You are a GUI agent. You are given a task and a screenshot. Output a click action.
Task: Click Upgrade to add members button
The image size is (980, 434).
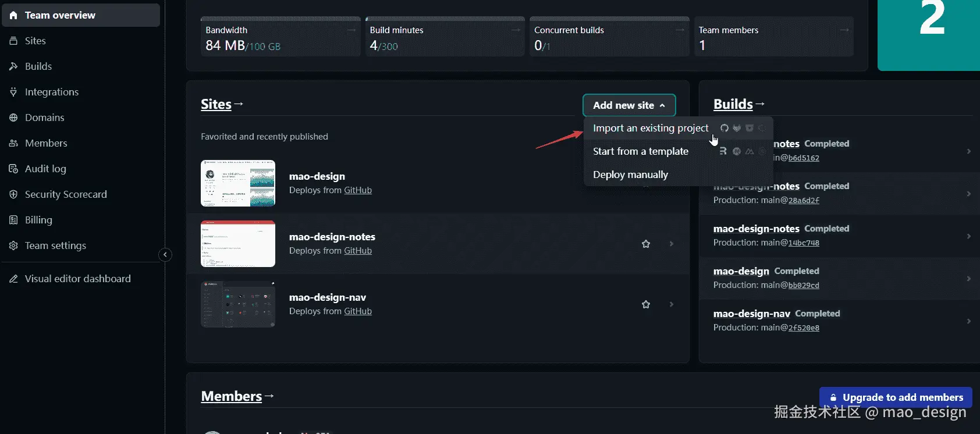(896, 397)
